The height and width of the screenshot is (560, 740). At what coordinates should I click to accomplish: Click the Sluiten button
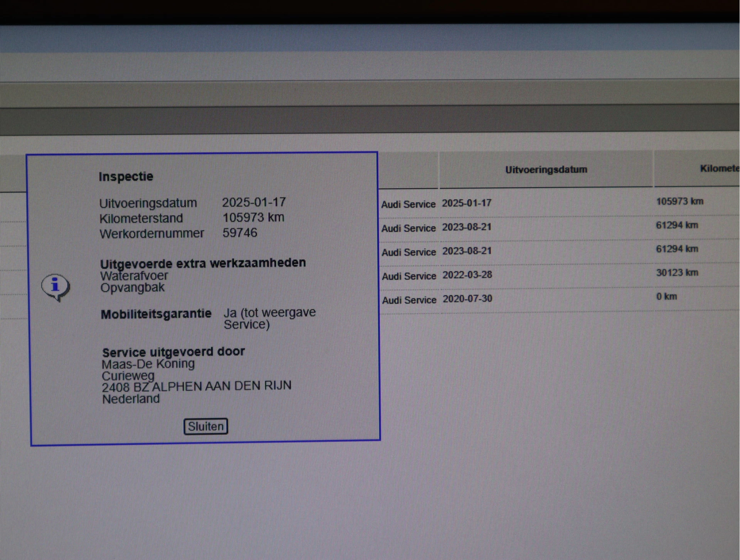point(205,426)
